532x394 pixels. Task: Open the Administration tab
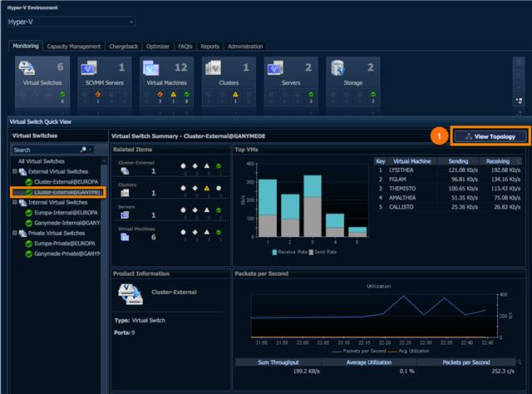(245, 47)
